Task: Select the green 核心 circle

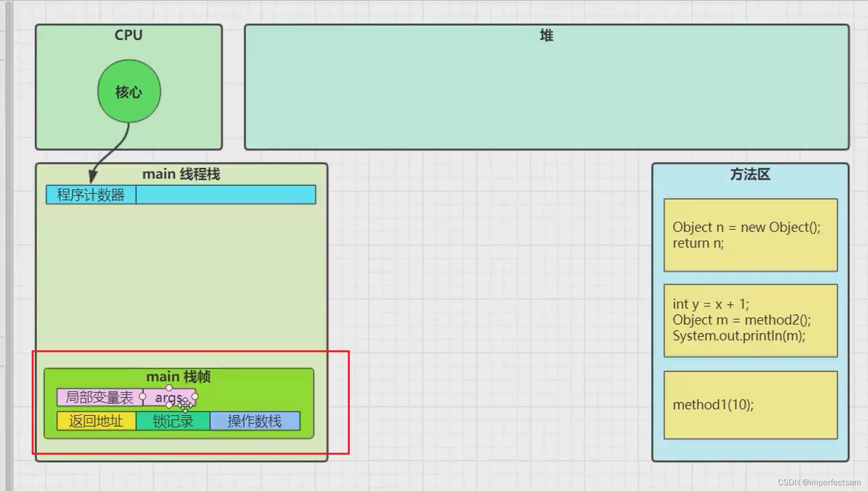Action: tap(129, 91)
